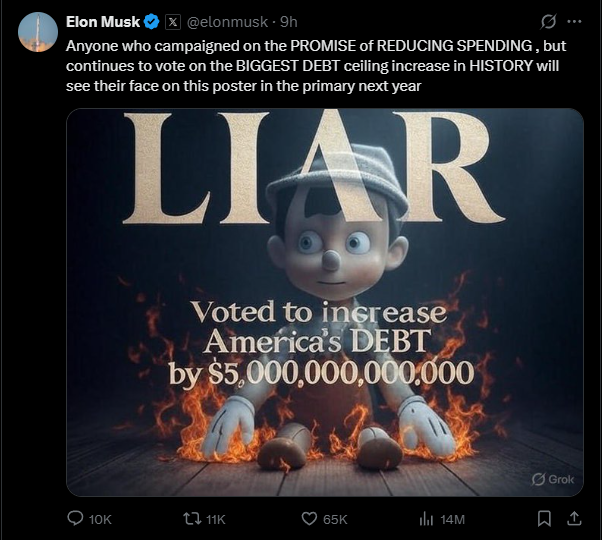Image resolution: width=602 pixels, height=540 pixels.
Task: Open the LIAR poster image
Action: tap(325, 302)
